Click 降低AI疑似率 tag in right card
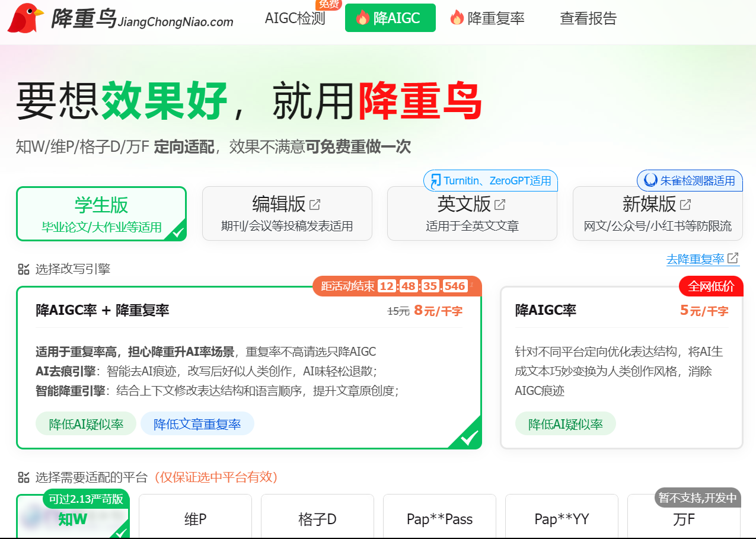This screenshot has height=539, width=756. pyautogui.click(x=566, y=424)
